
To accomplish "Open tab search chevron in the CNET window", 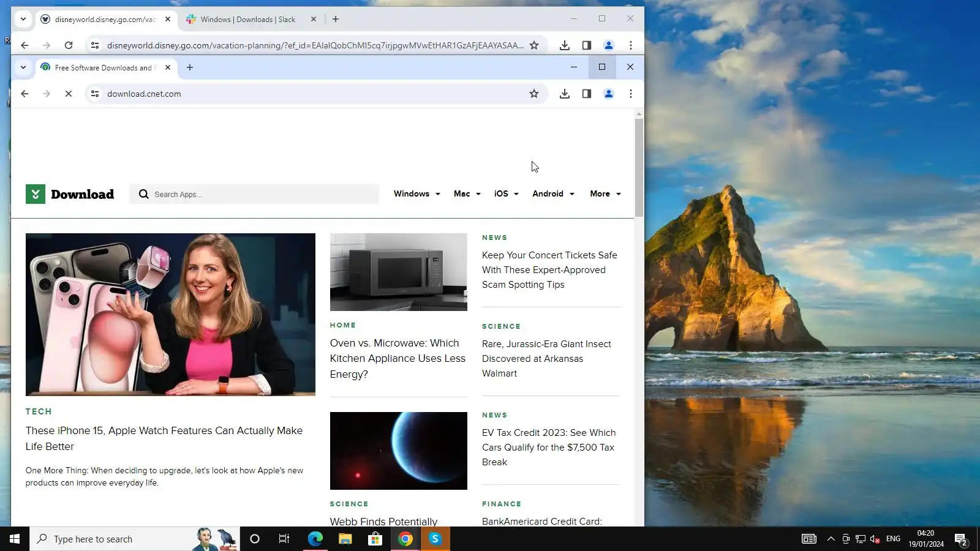I will point(23,67).
